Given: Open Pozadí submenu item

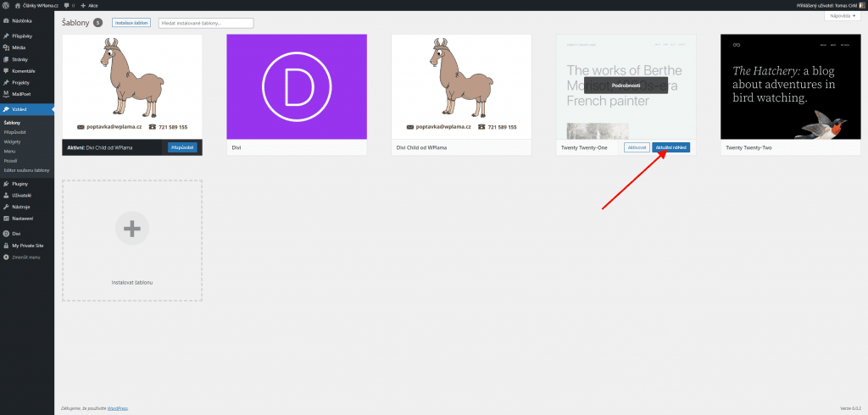Looking at the screenshot, I should pos(10,160).
